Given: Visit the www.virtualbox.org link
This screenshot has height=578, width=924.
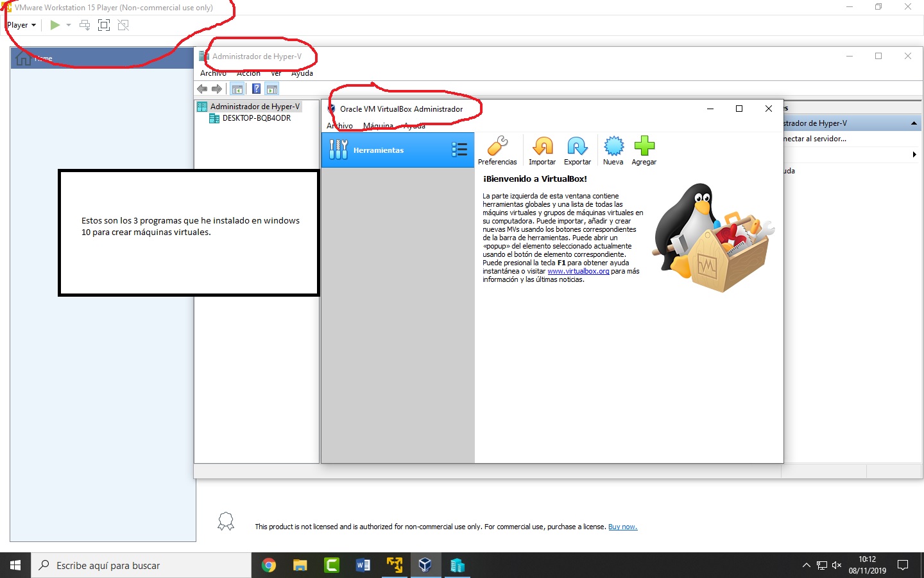Looking at the screenshot, I should pos(577,271).
